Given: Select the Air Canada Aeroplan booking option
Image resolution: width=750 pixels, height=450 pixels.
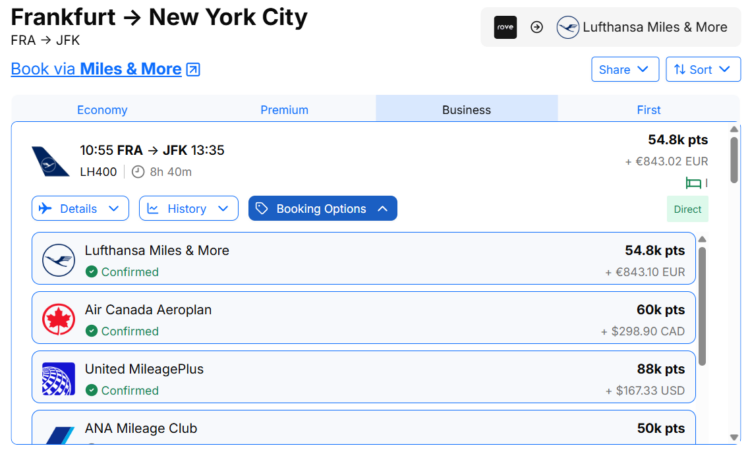Looking at the screenshot, I should click(x=364, y=318).
